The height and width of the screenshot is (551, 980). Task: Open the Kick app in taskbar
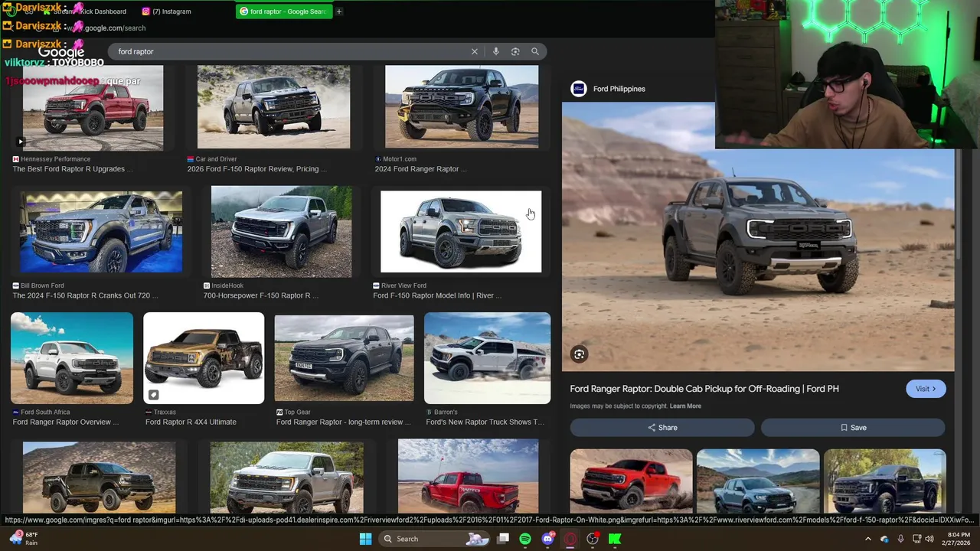(x=615, y=539)
